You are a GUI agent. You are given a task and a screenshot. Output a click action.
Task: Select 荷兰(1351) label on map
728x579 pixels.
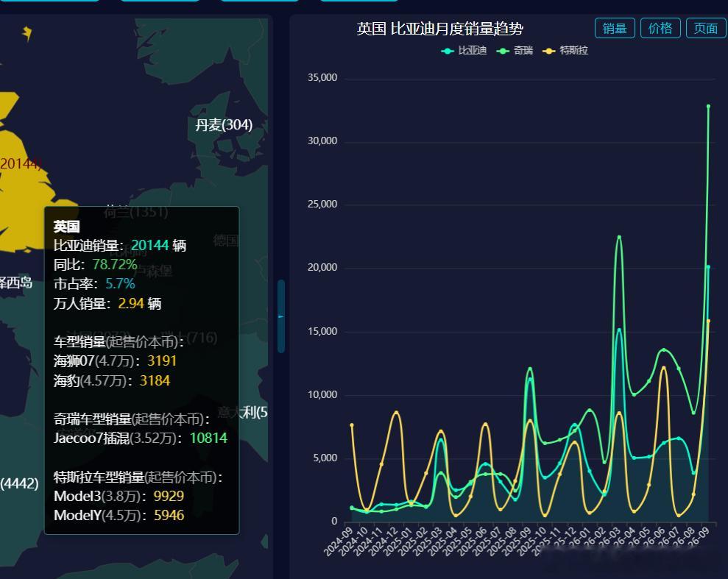[x=136, y=212]
